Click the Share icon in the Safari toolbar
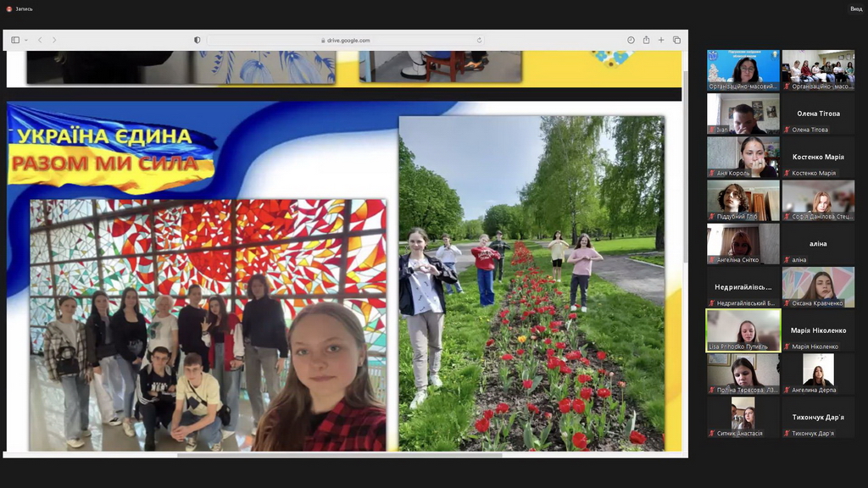This screenshot has width=868, height=488. coord(646,40)
